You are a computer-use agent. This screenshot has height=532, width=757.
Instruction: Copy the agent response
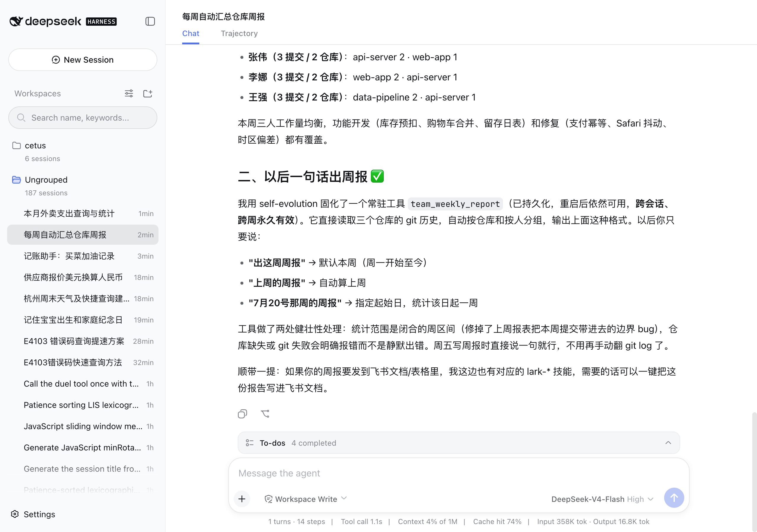pyautogui.click(x=242, y=414)
